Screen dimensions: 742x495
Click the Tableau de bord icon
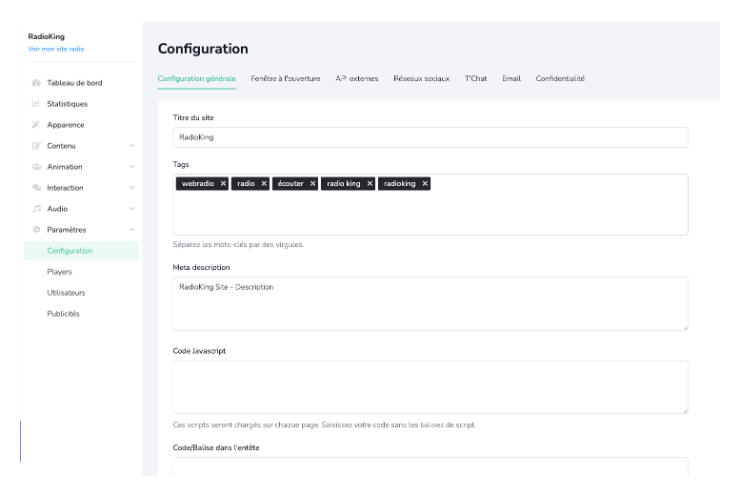pos(36,83)
